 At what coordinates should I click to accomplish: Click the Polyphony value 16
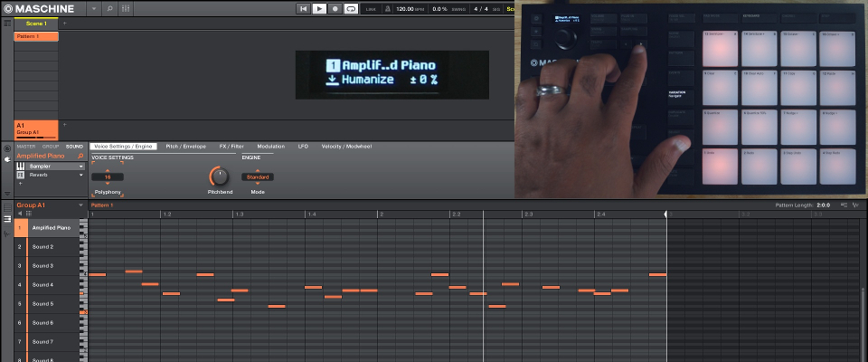click(x=108, y=177)
